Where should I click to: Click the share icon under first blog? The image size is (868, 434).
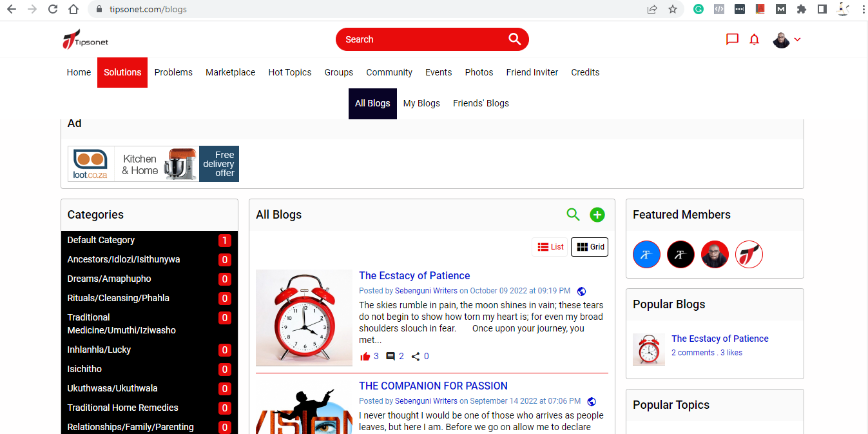tap(416, 357)
